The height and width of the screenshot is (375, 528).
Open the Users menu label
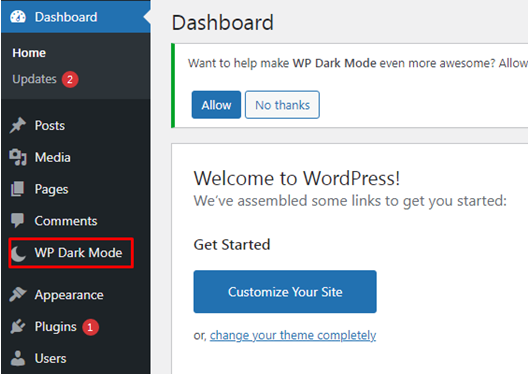tap(51, 359)
